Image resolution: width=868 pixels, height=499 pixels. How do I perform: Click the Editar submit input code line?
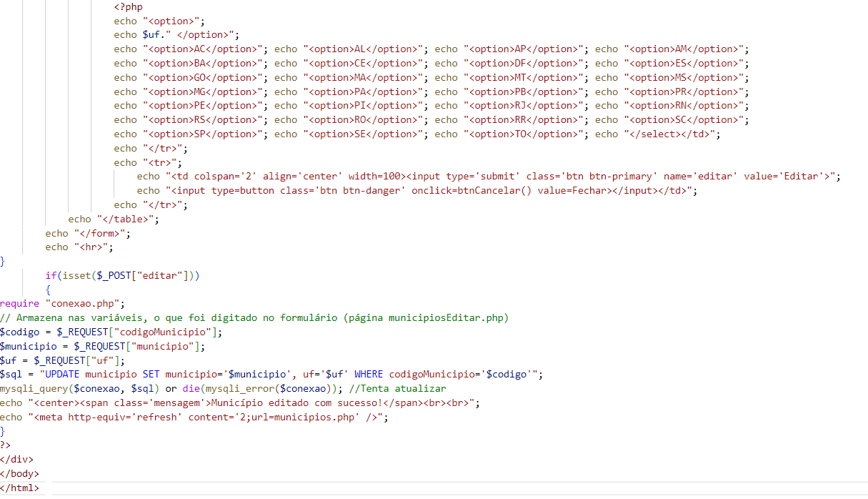coord(489,177)
